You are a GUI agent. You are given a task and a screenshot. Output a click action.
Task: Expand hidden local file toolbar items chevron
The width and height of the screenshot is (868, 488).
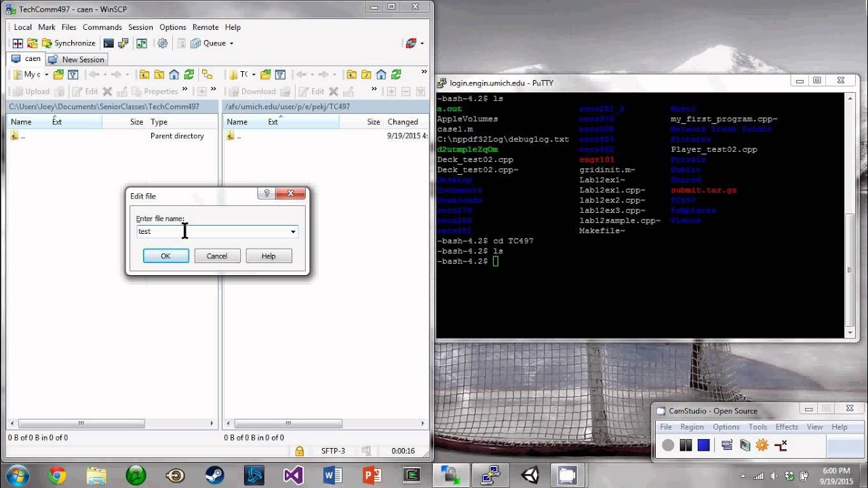click(184, 89)
